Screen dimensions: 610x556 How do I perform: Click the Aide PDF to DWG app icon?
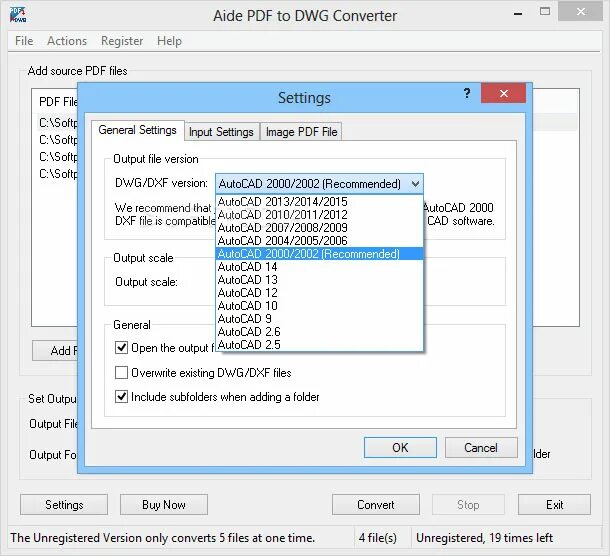18,15
